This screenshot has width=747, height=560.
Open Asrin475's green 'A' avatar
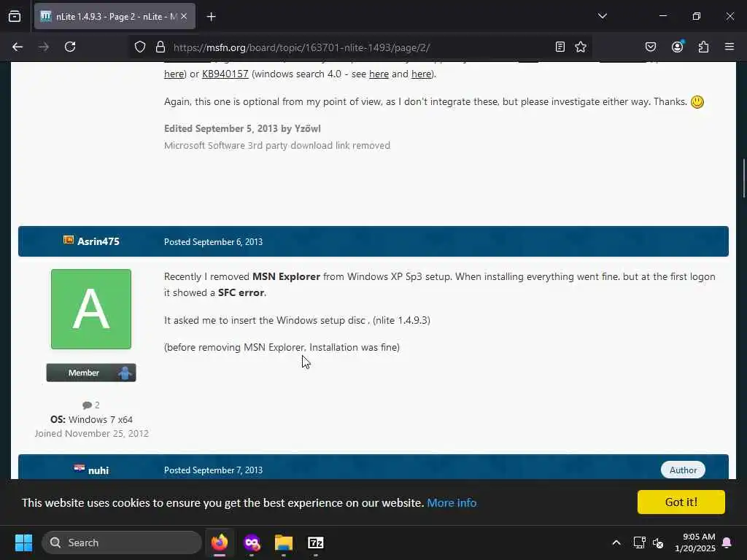[x=91, y=309]
